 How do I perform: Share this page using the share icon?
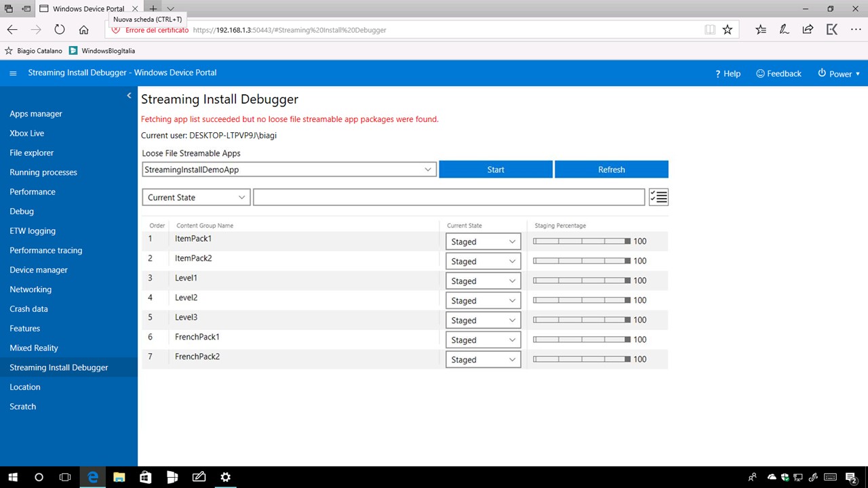click(808, 30)
